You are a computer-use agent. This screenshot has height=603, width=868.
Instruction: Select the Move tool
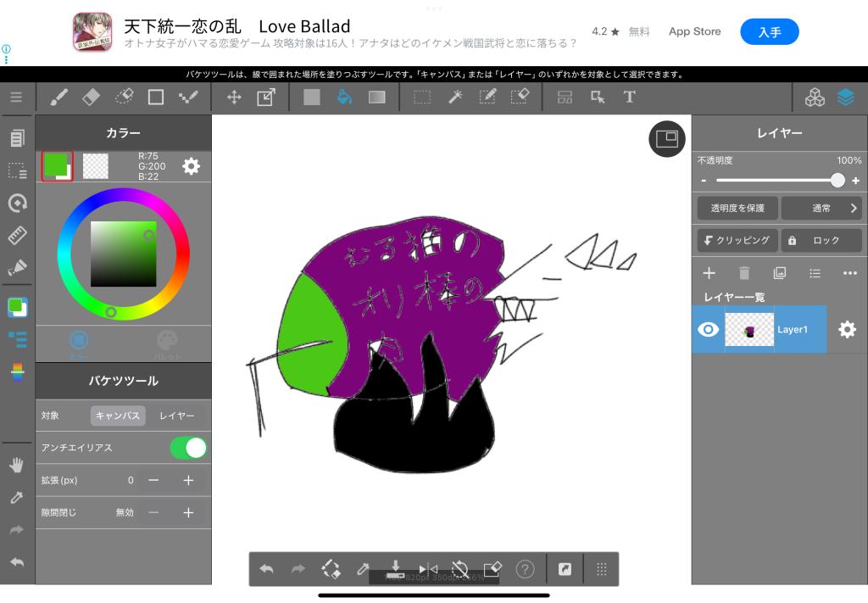(x=234, y=98)
